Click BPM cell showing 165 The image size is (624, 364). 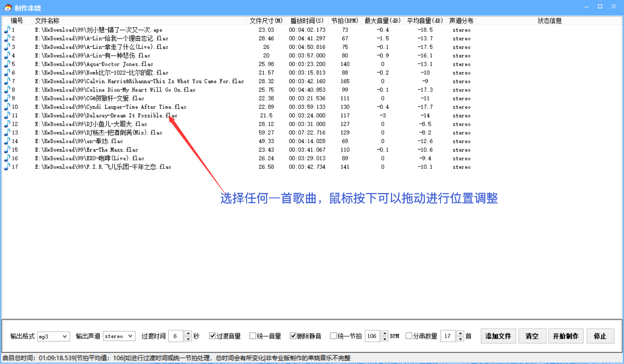345,81
